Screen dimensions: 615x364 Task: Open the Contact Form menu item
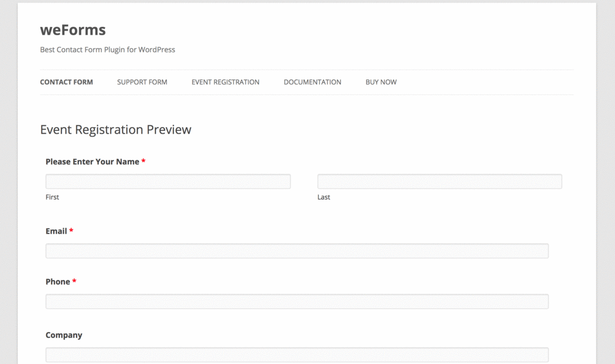[x=67, y=82]
